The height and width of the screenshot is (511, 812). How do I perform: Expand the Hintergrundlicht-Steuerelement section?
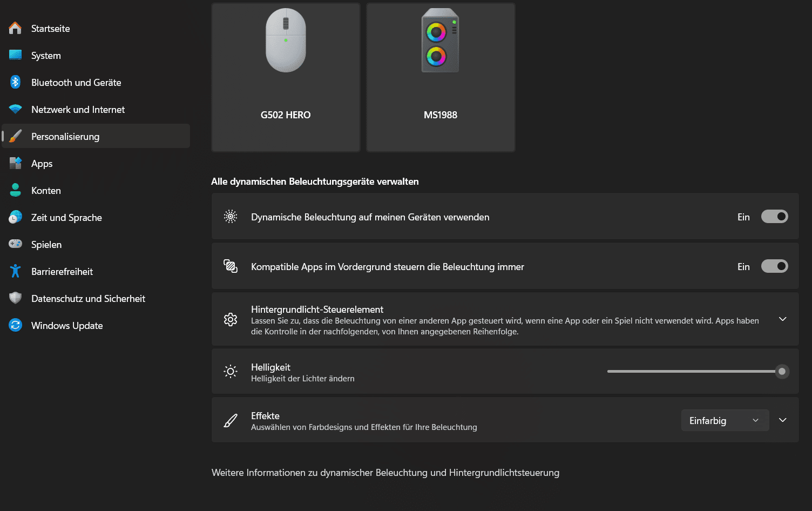(x=782, y=319)
